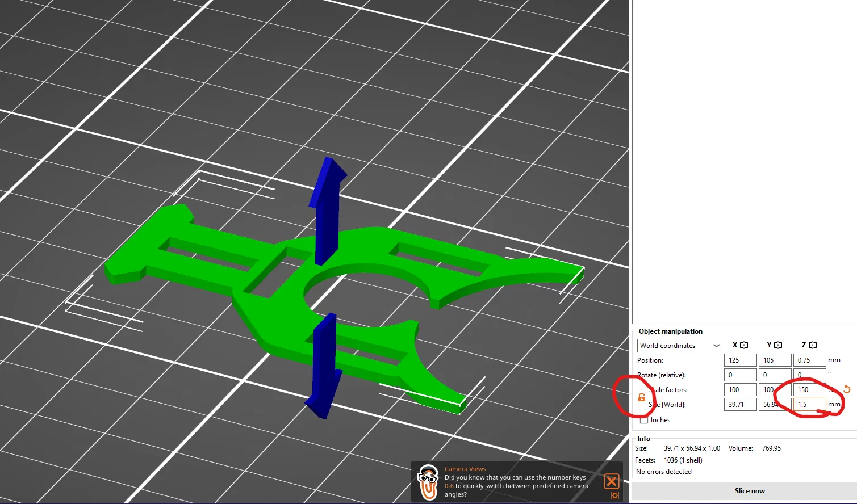Screen dimensions: 857x504
Task: Click the Position Z field showing 0.75
Action: pyautogui.click(x=810, y=360)
